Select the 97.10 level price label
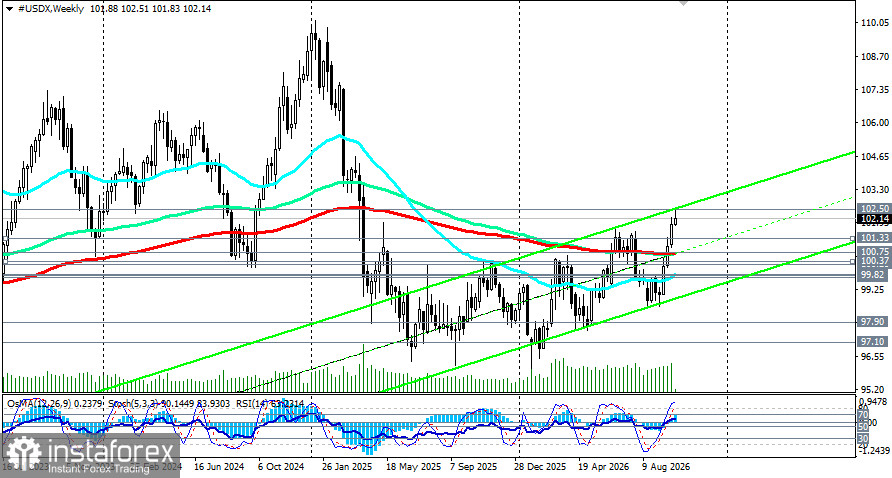The image size is (892, 478). pos(875,341)
